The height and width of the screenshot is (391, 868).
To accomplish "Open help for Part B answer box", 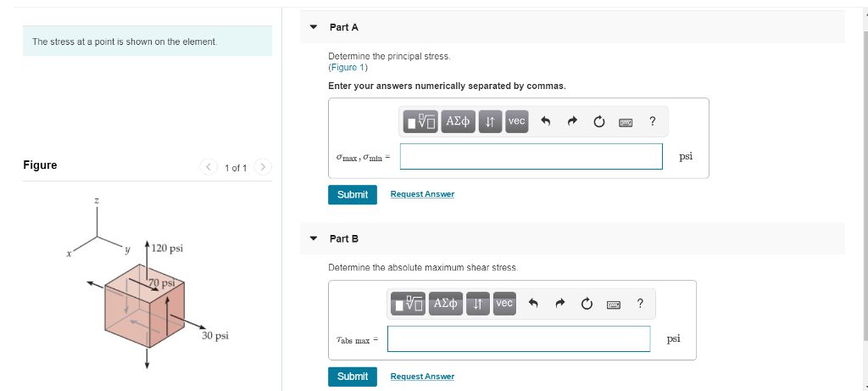I will (641, 303).
